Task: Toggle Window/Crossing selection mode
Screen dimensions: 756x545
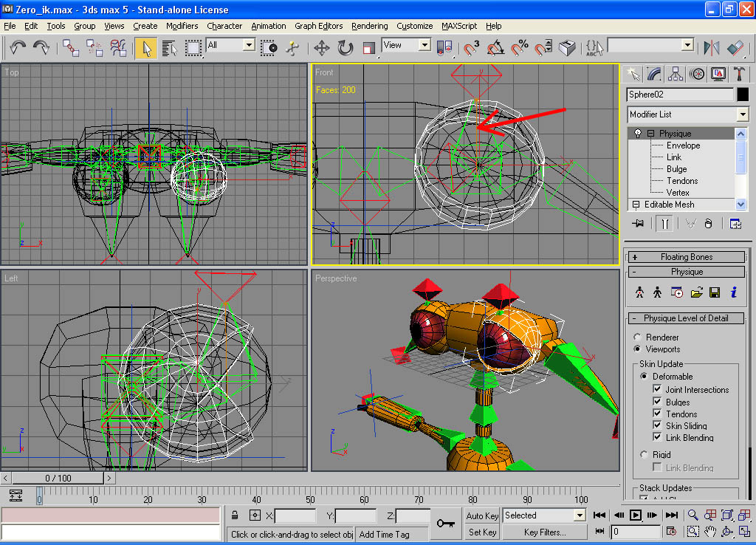Action: (x=269, y=48)
